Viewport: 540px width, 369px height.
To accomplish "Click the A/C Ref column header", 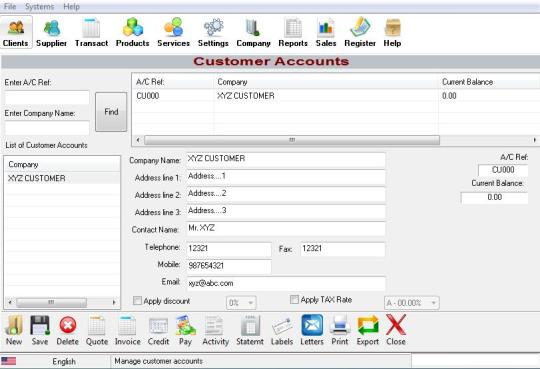I will (x=173, y=82).
